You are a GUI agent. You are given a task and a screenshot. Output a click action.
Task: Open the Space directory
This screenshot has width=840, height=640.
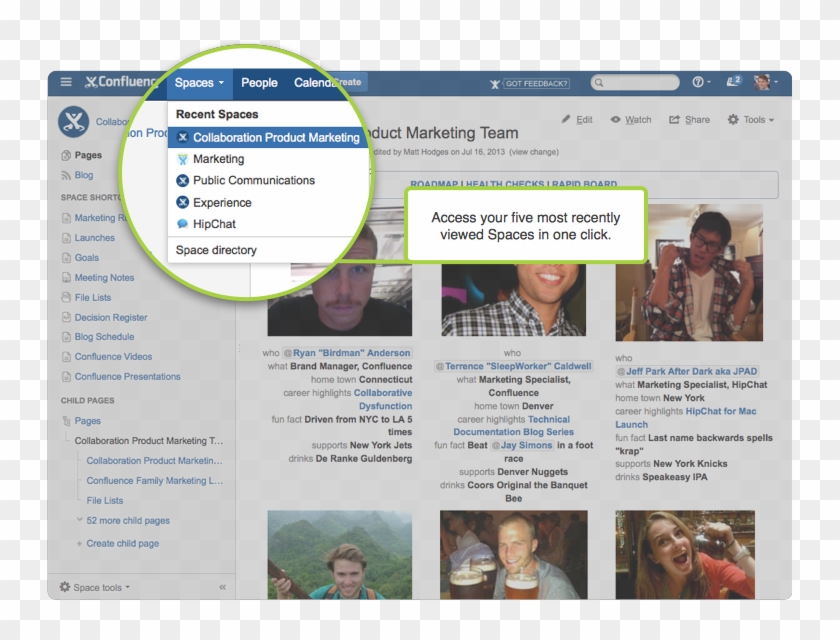point(216,250)
